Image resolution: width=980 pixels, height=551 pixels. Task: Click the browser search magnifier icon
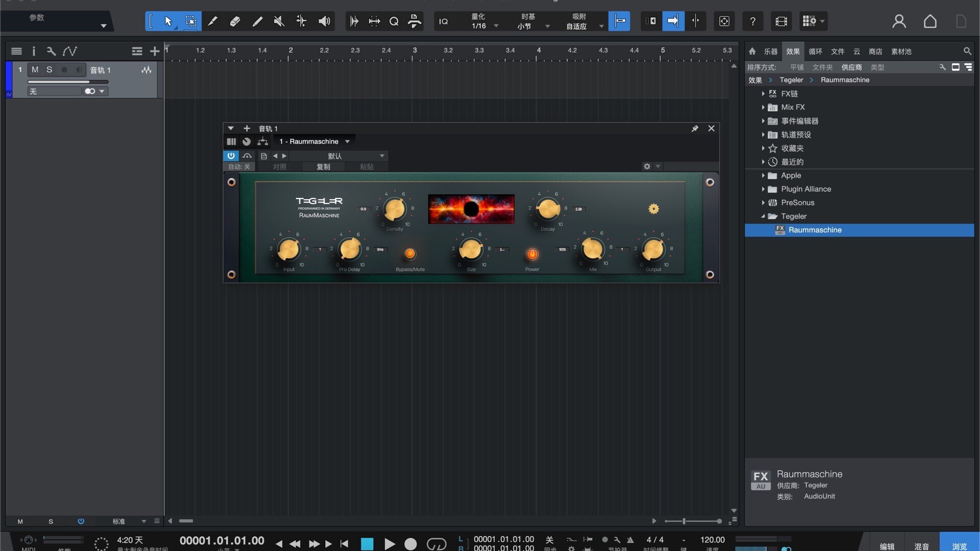pyautogui.click(x=967, y=52)
